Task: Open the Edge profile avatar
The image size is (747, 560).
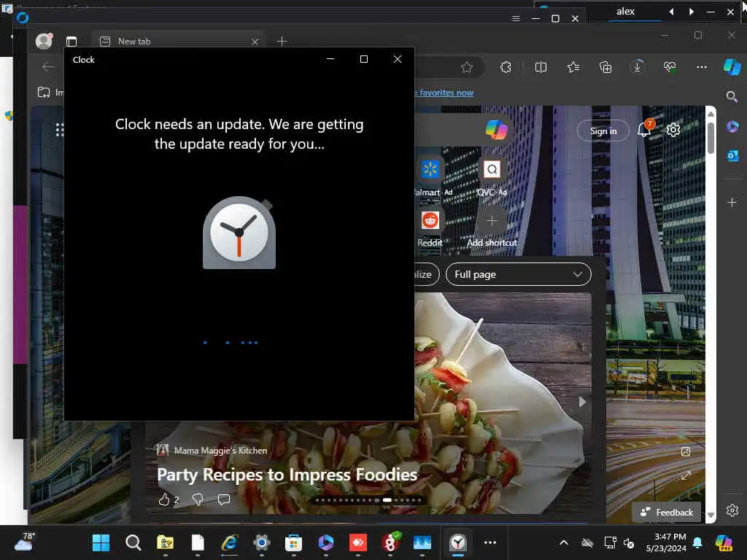Action: coord(44,41)
